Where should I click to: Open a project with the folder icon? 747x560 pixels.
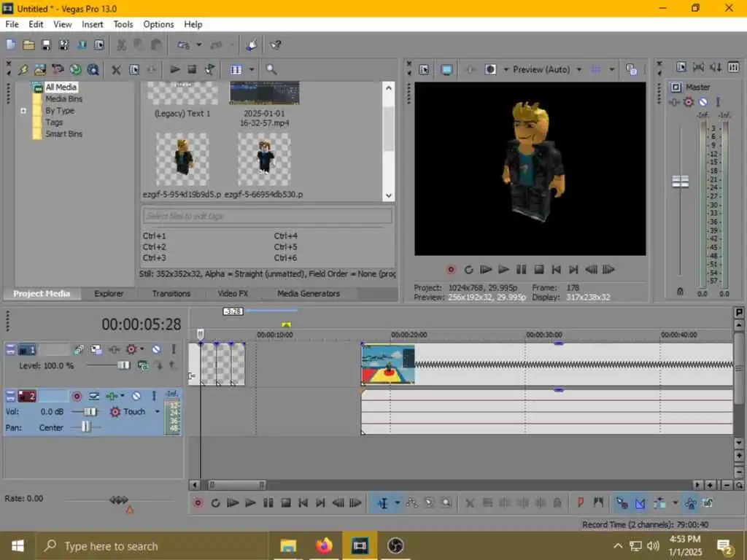(x=28, y=45)
